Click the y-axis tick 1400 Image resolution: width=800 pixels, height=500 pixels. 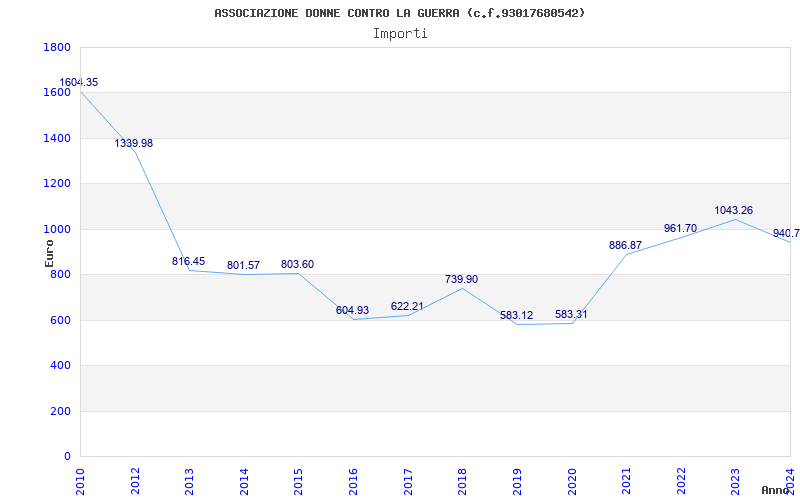pyautogui.click(x=57, y=138)
